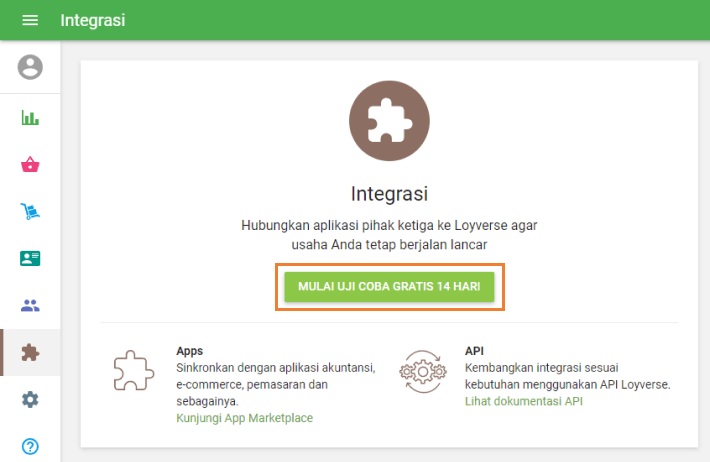Click the API section heading

[474, 351]
